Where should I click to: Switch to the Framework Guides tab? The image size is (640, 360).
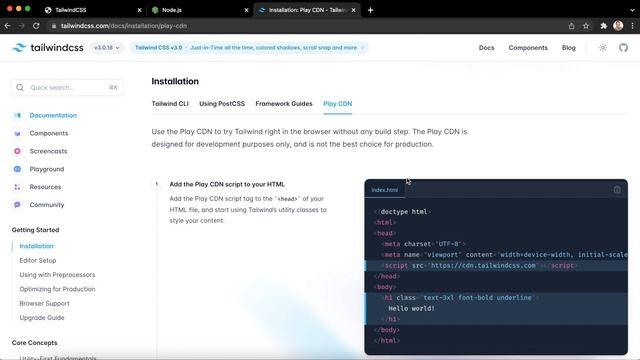tap(284, 104)
